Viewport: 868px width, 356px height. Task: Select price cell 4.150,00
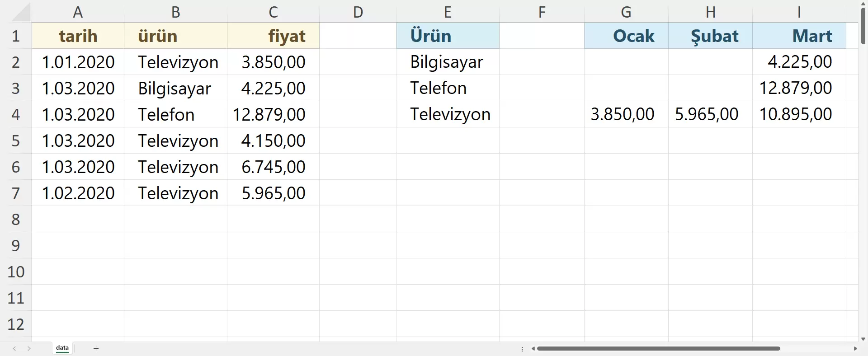pos(273,141)
